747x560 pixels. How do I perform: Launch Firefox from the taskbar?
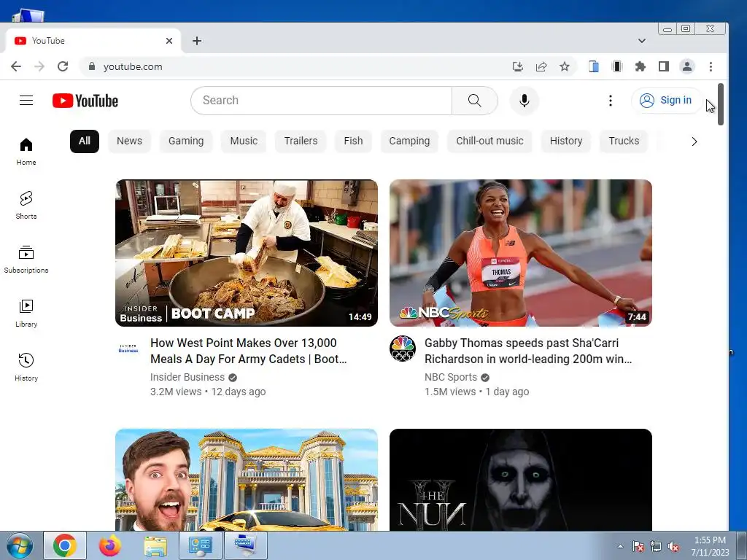coord(110,545)
